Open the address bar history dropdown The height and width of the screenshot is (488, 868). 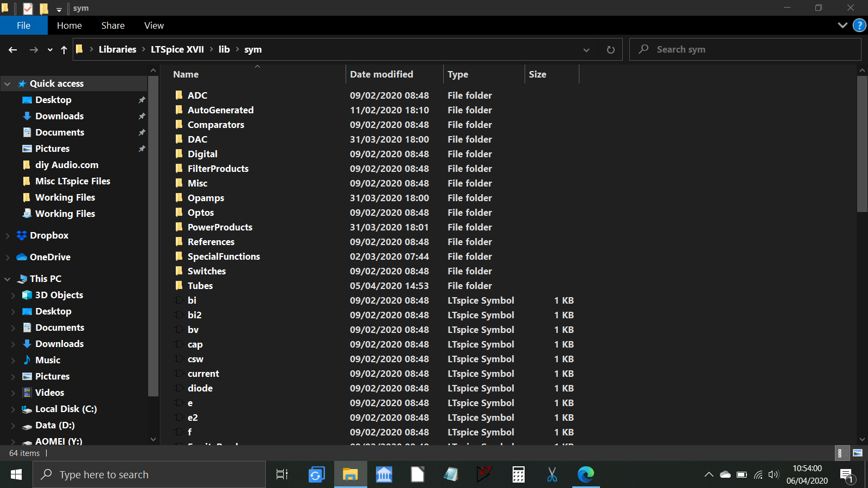(586, 50)
